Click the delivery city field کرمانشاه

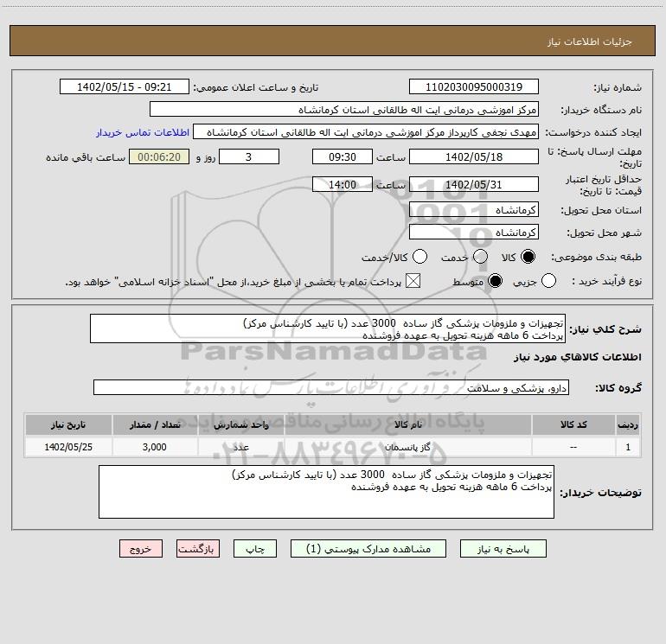474,233
